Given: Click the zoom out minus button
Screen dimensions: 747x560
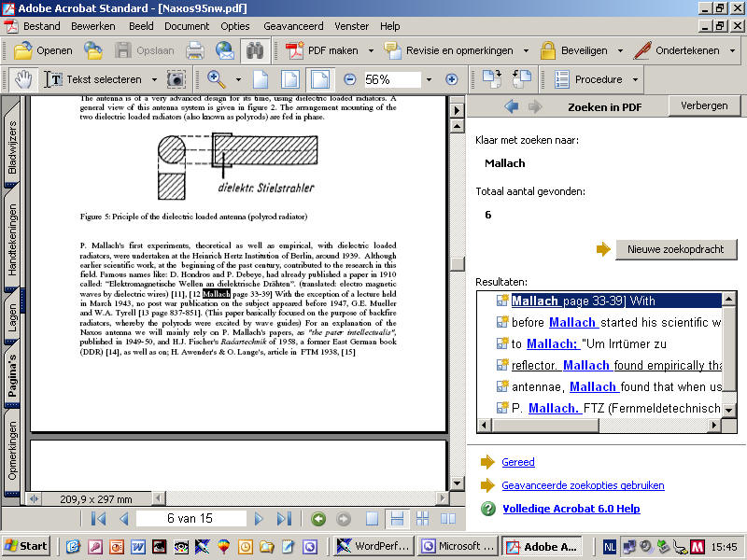Looking at the screenshot, I should (349, 79).
